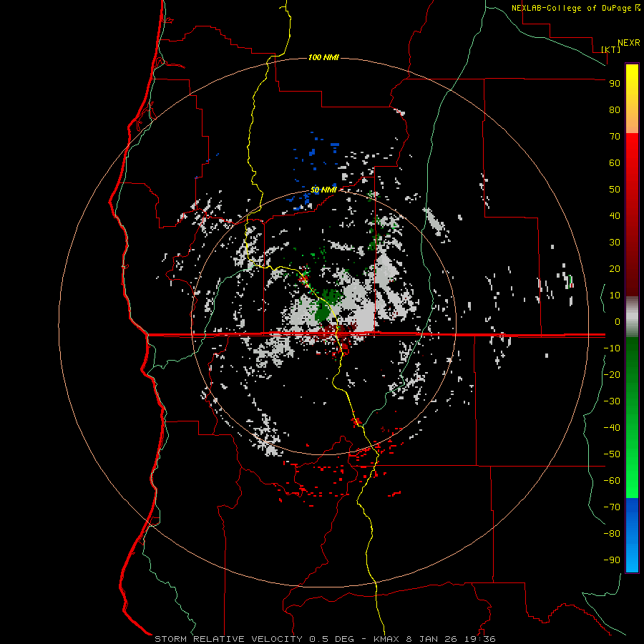Click the 80 value on velocity scale

click(x=615, y=110)
